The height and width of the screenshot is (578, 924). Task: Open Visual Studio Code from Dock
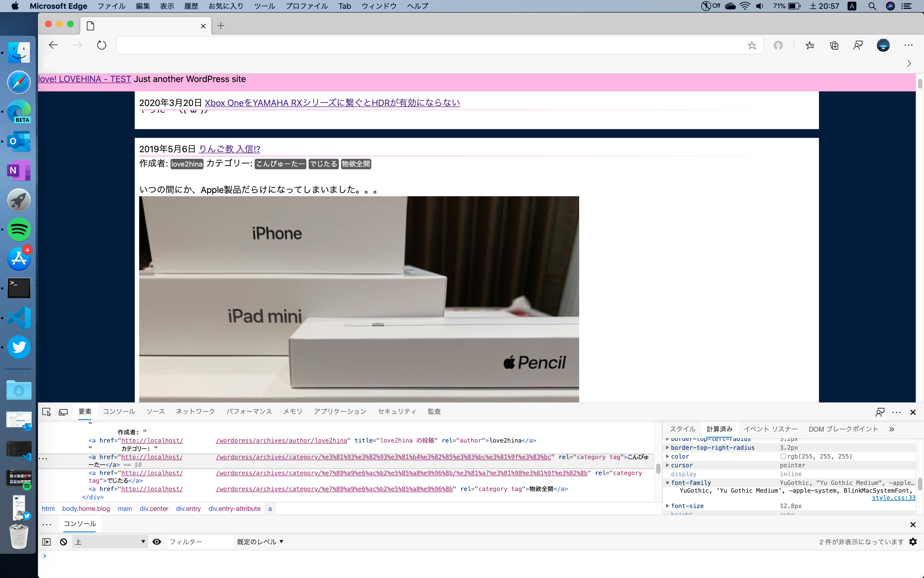pyautogui.click(x=18, y=318)
